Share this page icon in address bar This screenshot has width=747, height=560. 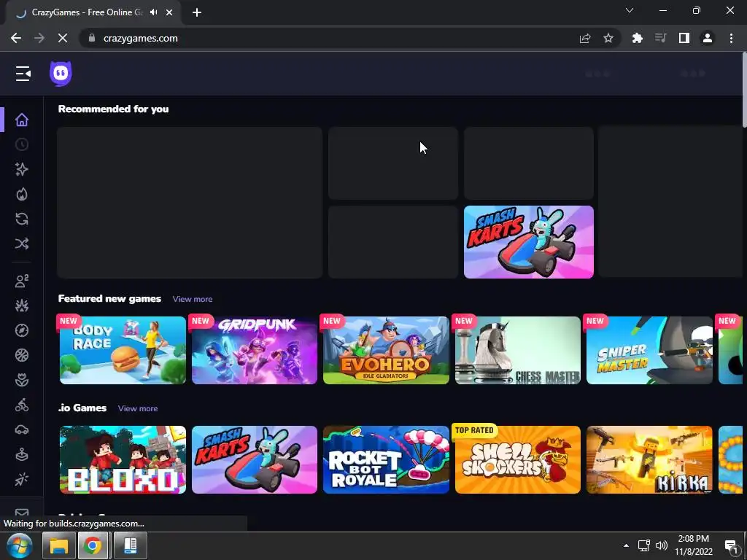point(585,39)
